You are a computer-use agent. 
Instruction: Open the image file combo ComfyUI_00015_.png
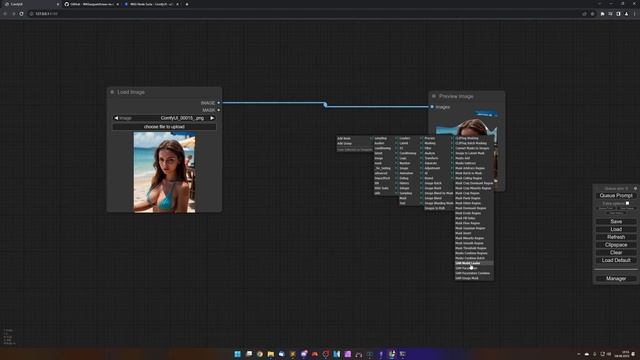(x=164, y=118)
